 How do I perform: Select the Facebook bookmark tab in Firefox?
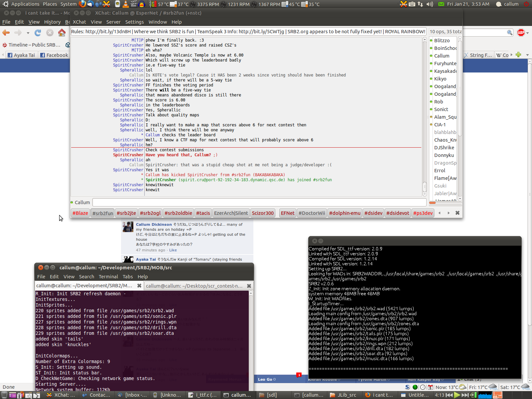coord(54,55)
